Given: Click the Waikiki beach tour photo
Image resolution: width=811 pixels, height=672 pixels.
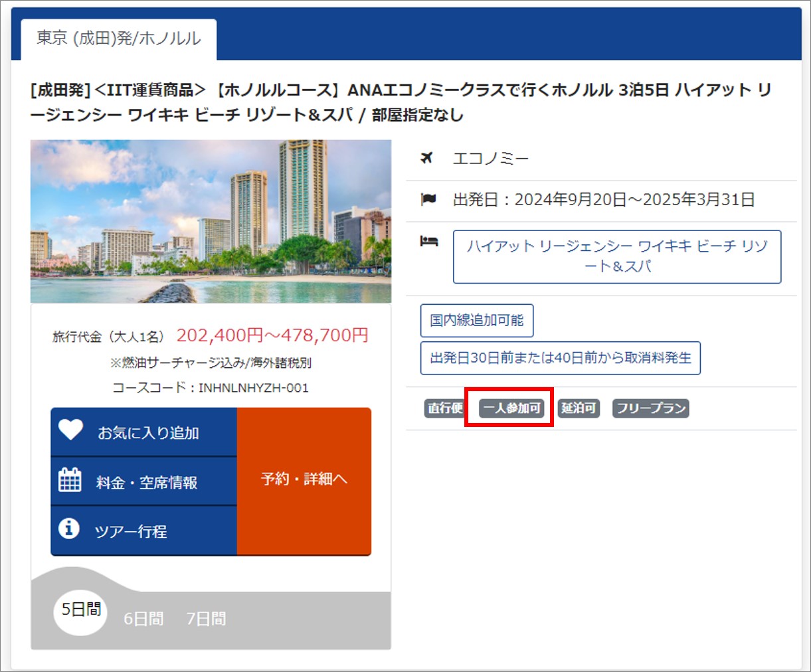Looking at the screenshot, I should 210,220.
